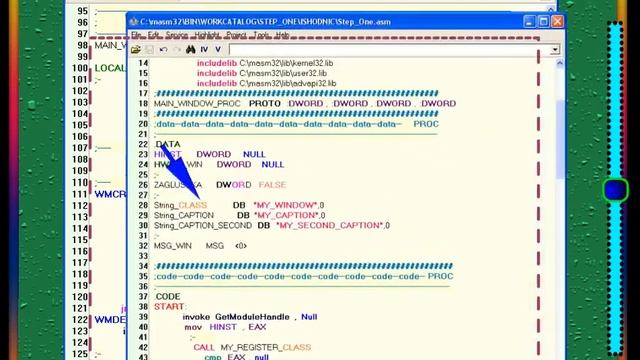Focus the toolbar combo box input field
This screenshot has width=640, height=360.
pos(389,50)
